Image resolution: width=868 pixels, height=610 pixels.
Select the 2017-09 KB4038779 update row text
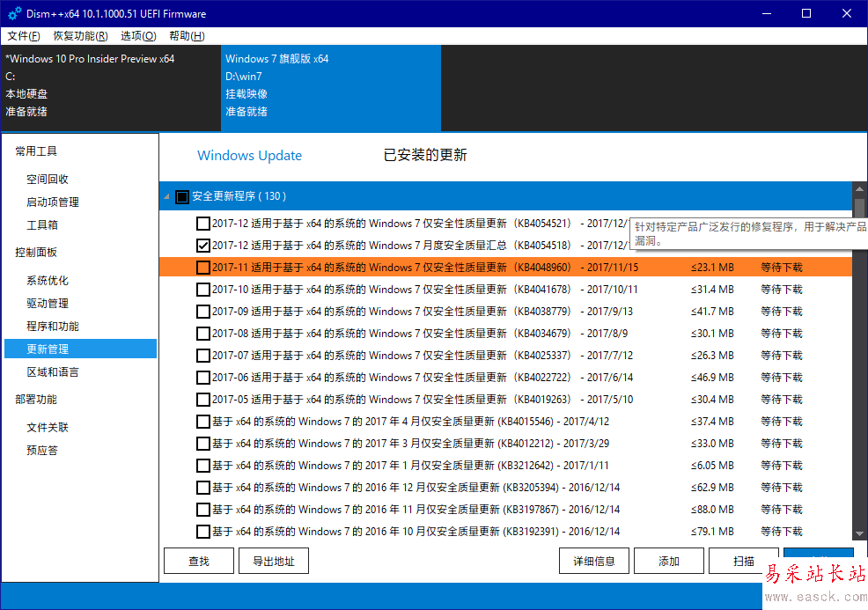[x=423, y=312]
